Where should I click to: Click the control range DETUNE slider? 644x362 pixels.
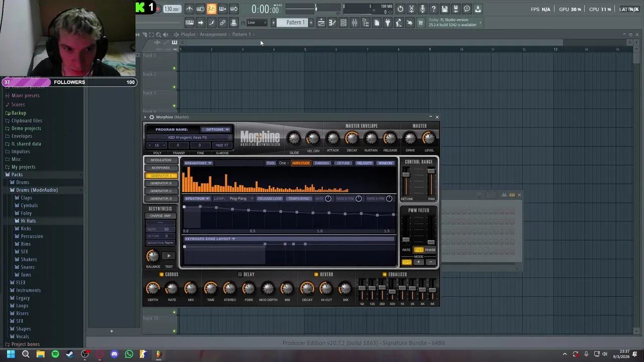(406, 181)
